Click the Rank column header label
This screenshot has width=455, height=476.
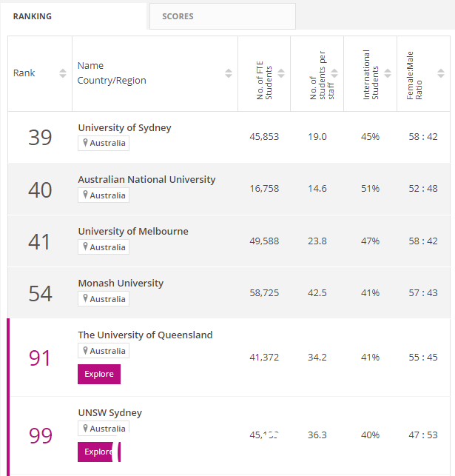tap(24, 73)
